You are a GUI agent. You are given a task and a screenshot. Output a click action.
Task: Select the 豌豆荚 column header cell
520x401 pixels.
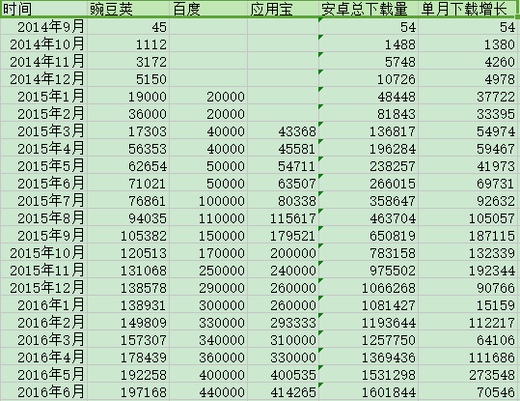(x=129, y=9)
